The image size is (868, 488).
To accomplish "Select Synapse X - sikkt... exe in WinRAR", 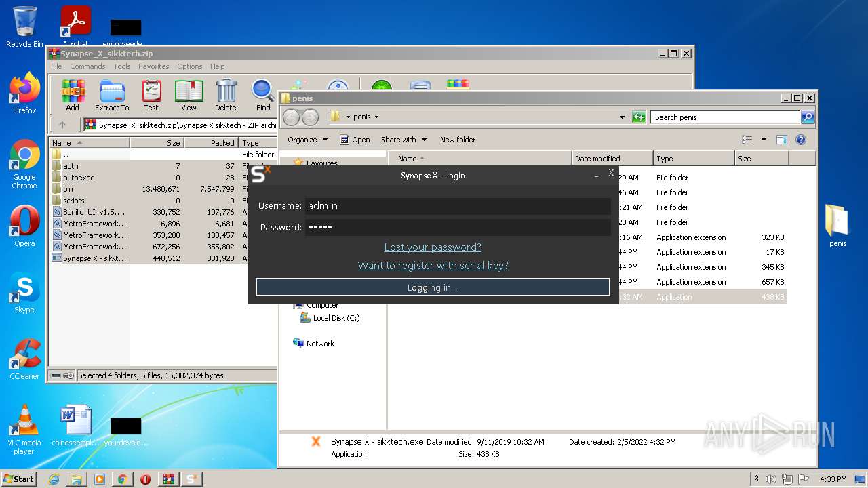I will click(x=90, y=258).
